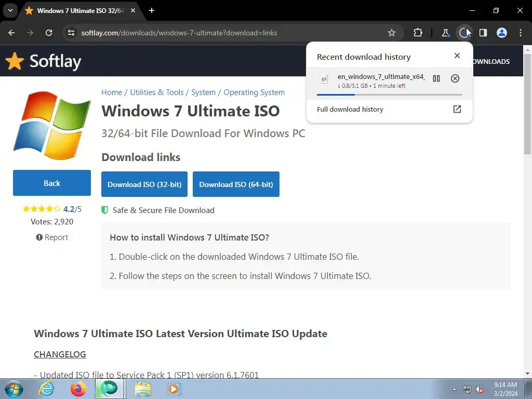
Task: Open the System breadcrumb link
Action: pos(203,92)
